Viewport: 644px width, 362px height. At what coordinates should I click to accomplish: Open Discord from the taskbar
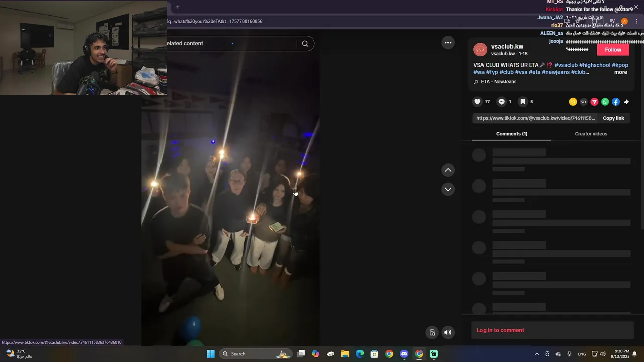pos(404,354)
